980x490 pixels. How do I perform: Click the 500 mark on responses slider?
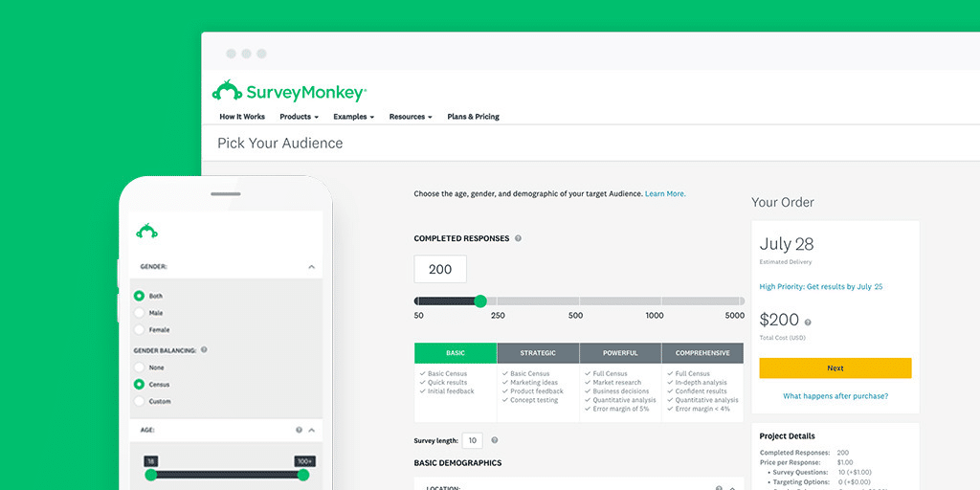click(x=575, y=316)
